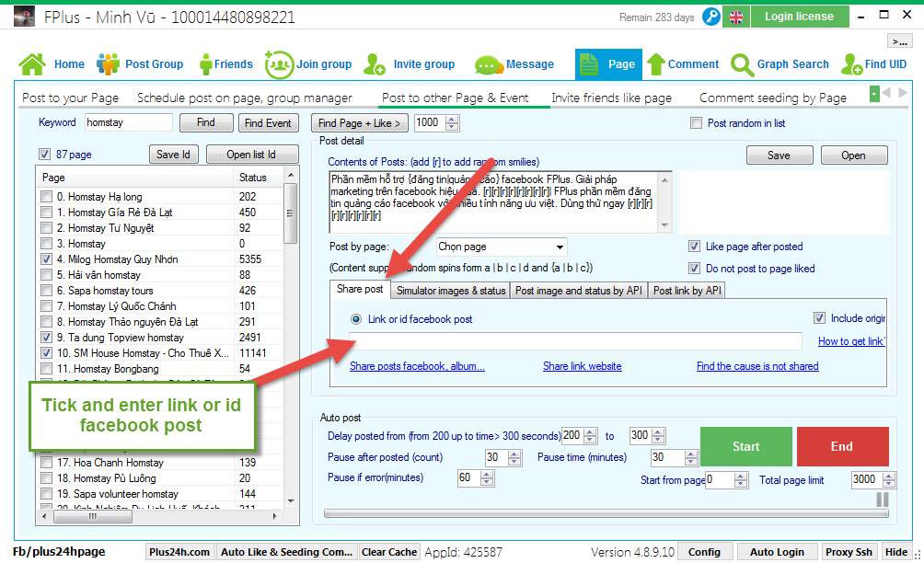Adjust Pause after posted count stepper
The width and height of the screenshot is (924, 563).
(514, 457)
